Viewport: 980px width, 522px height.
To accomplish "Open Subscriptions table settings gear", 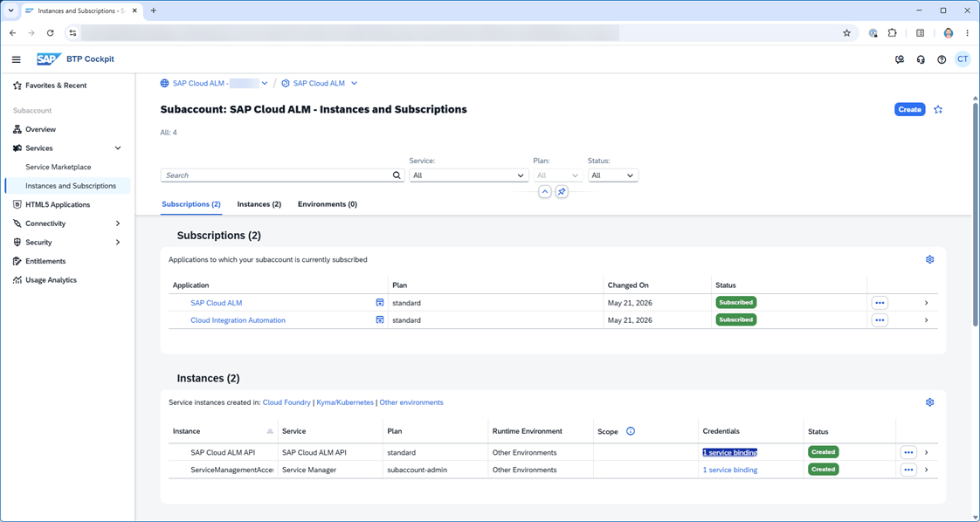I will tap(930, 259).
